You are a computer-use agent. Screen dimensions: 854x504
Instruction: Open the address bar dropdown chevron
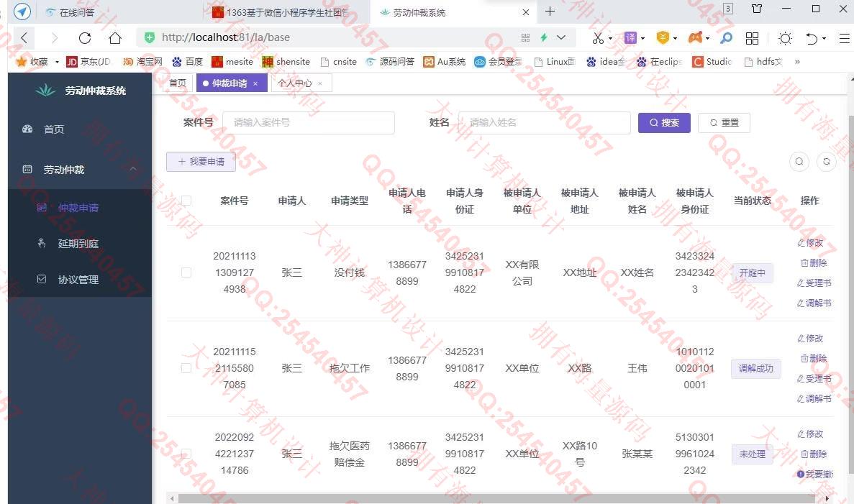tap(561, 37)
